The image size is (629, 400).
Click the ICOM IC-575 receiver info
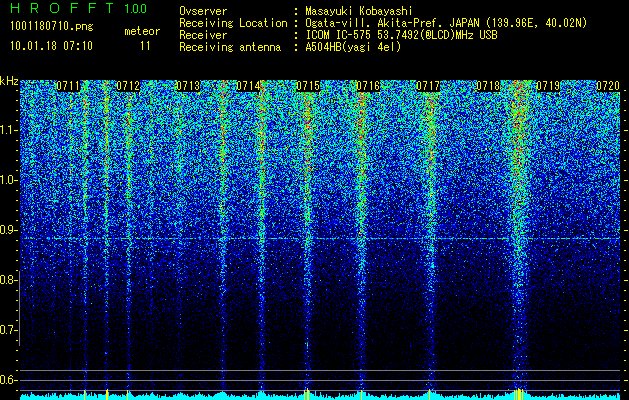(x=401, y=35)
